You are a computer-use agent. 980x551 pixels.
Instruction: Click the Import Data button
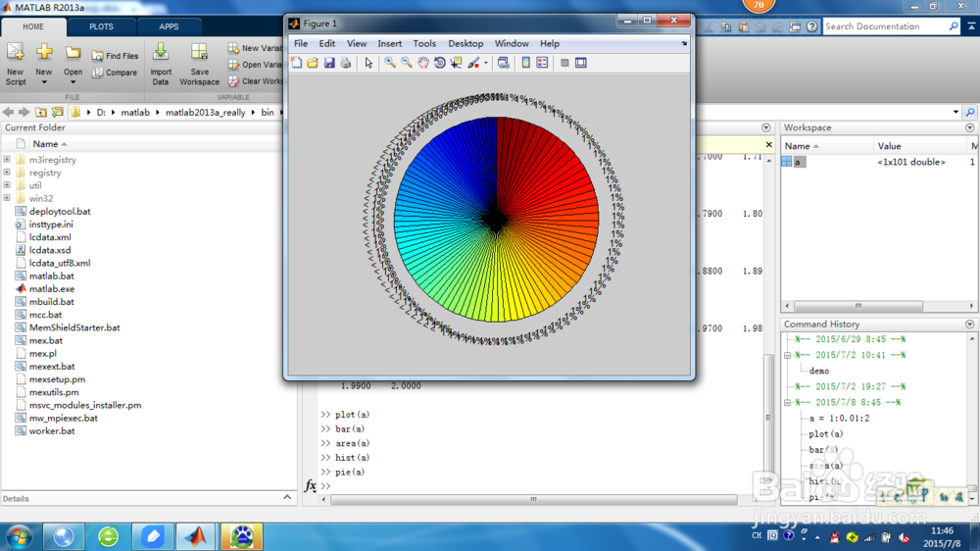pos(161,64)
